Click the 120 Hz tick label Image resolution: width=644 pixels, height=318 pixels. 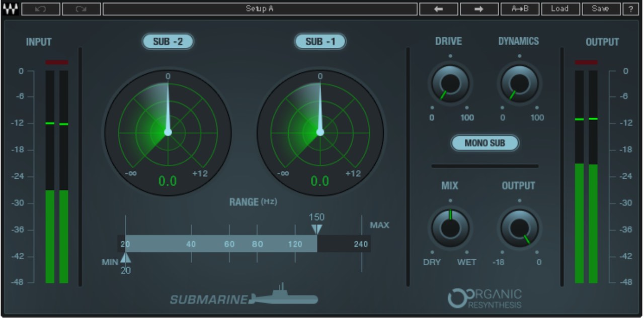(x=295, y=244)
